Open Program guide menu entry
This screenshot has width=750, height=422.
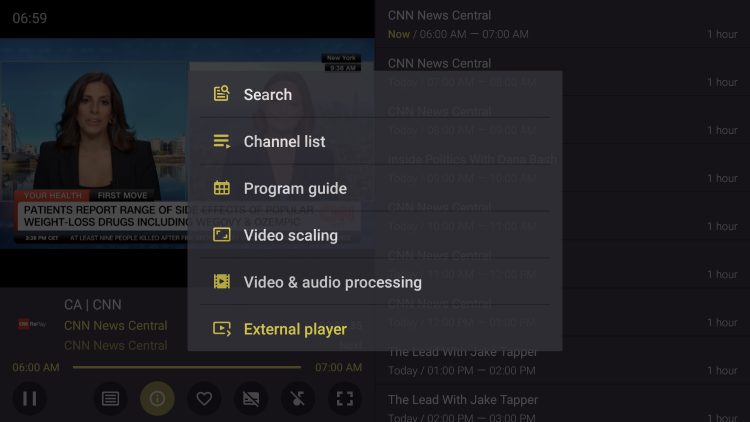pyautogui.click(x=375, y=188)
